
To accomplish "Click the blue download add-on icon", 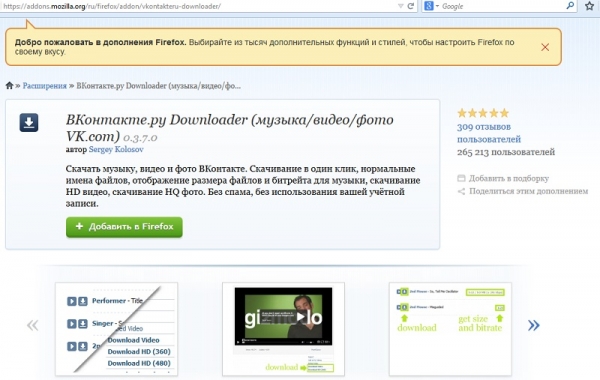I will pos(29,122).
